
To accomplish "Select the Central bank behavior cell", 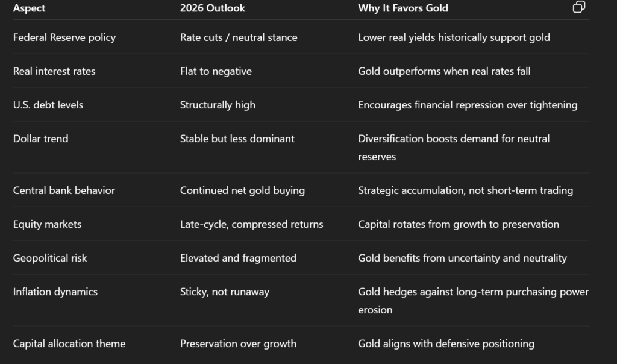I will tap(64, 190).
